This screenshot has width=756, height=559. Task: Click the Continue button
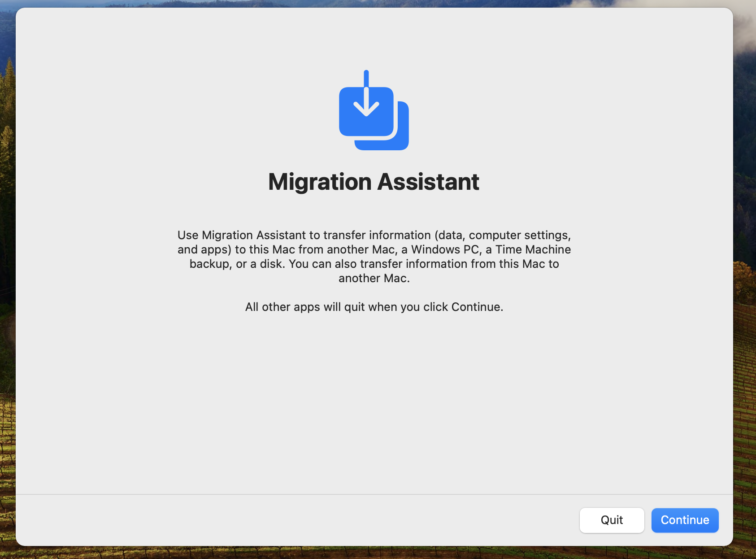[685, 520]
